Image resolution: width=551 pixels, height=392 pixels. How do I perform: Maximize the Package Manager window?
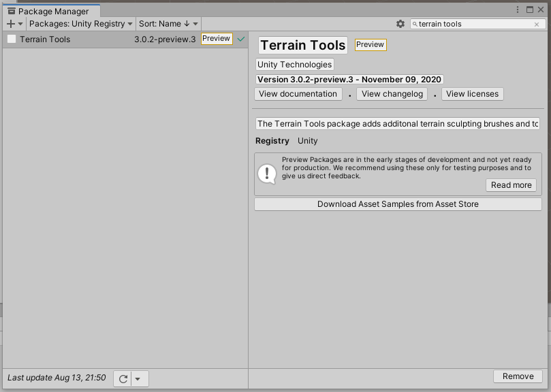[530, 10]
